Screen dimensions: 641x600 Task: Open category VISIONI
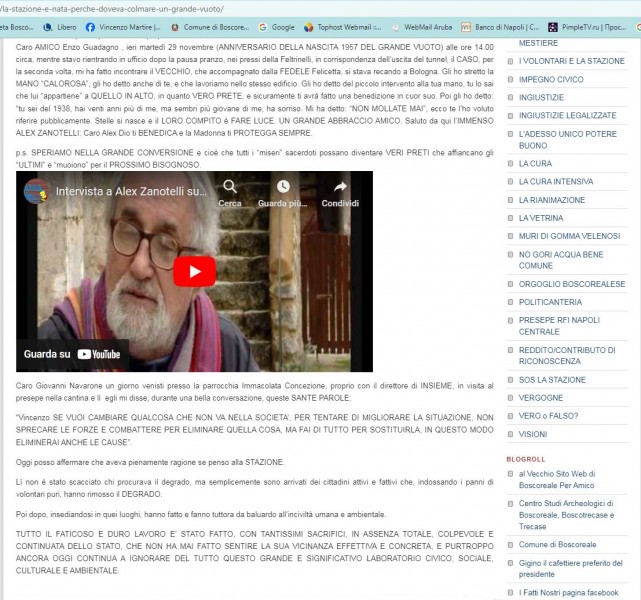tap(533, 434)
